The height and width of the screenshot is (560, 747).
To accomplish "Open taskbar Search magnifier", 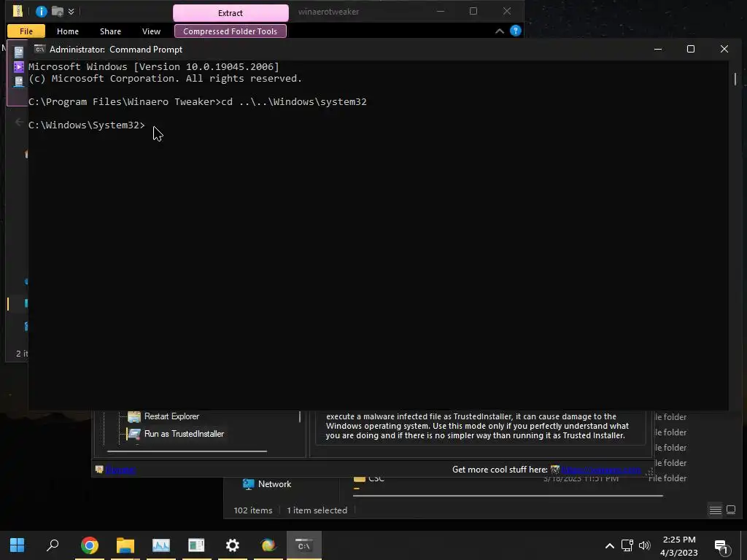I will 53,545.
